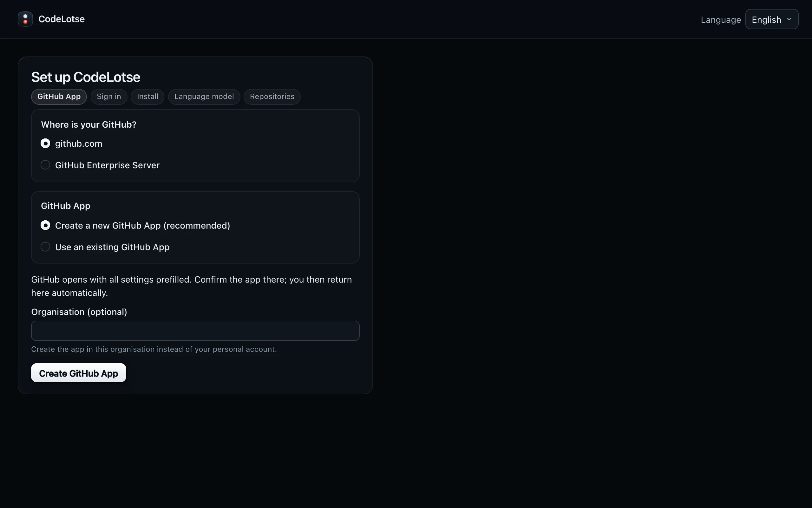The width and height of the screenshot is (812, 508).
Task: Jump to the Language model step
Action: point(204,97)
